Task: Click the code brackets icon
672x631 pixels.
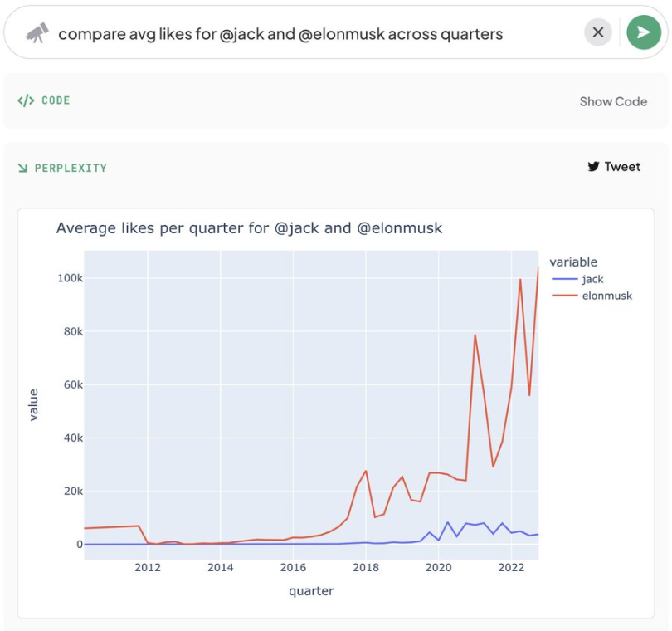Action: [x=26, y=100]
